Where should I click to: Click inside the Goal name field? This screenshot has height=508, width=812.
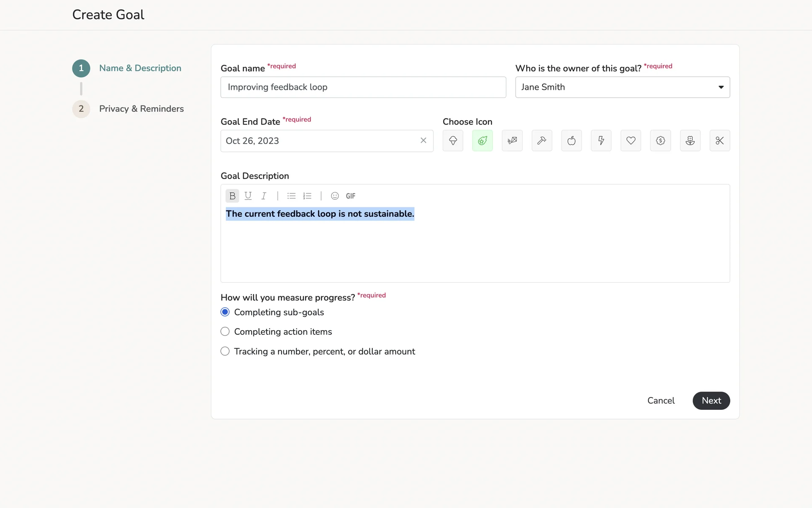pos(363,87)
